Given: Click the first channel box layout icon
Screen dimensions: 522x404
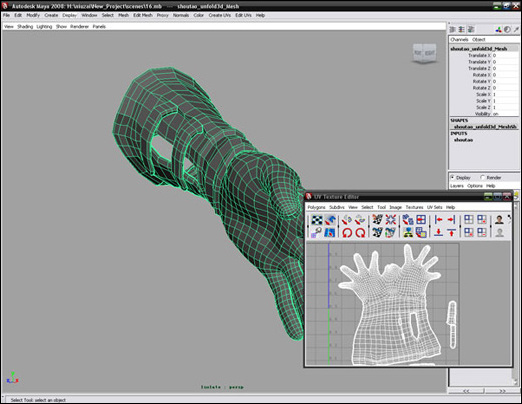Looking at the screenshot, I should pyautogui.click(x=453, y=30).
